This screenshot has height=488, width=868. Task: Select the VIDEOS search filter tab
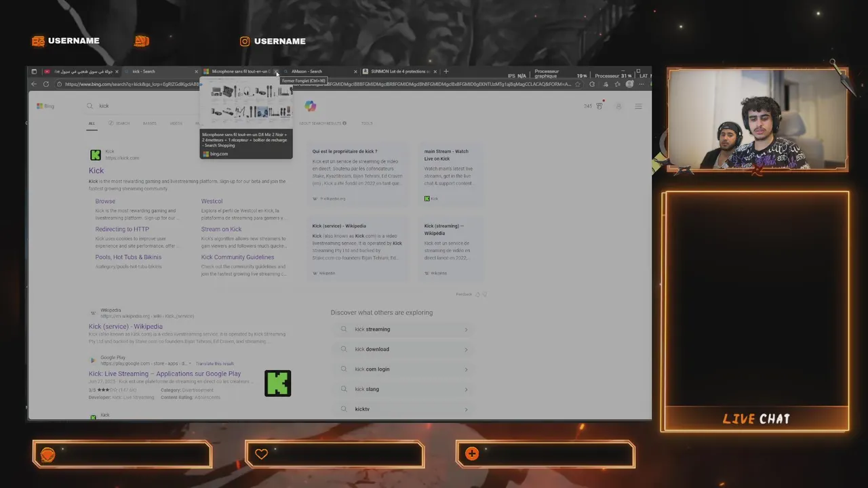click(176, 123)
